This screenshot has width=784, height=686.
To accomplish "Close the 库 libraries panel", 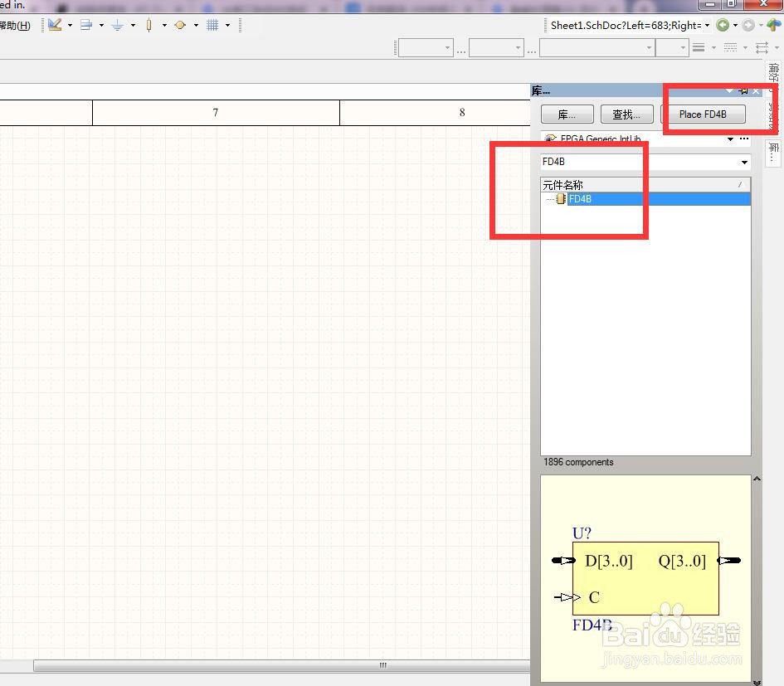I will click(756, 90).
